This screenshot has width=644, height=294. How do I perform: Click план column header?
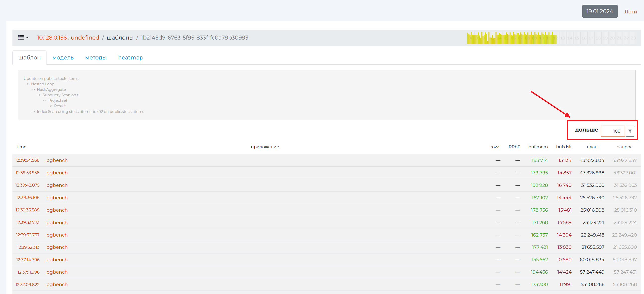pyautogui.click(x=592, y=147)
